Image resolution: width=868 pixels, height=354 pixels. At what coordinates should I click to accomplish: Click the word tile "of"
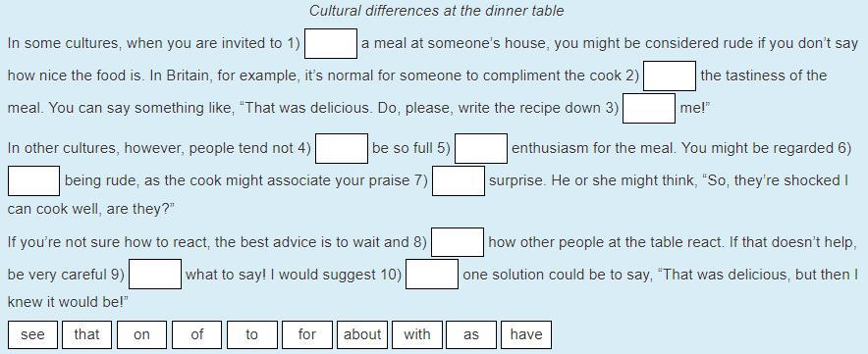coord(197,334)
